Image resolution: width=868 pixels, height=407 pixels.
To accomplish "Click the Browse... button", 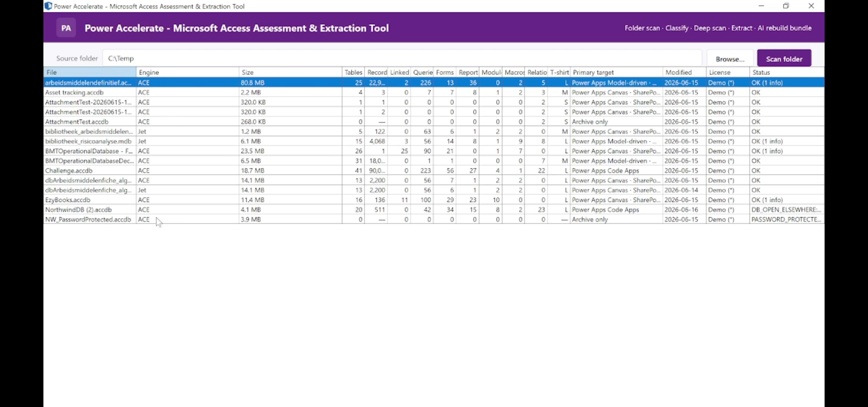I will (730, 59).
